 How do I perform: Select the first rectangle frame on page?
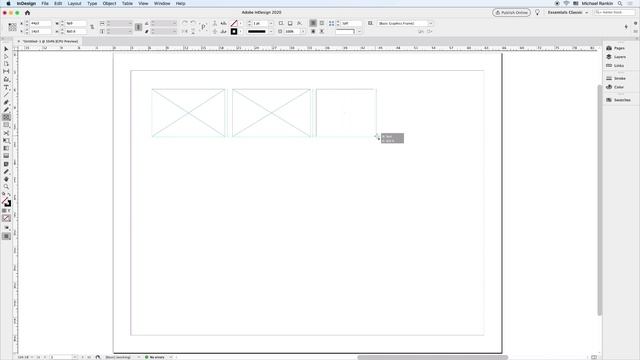click(188, 113)
